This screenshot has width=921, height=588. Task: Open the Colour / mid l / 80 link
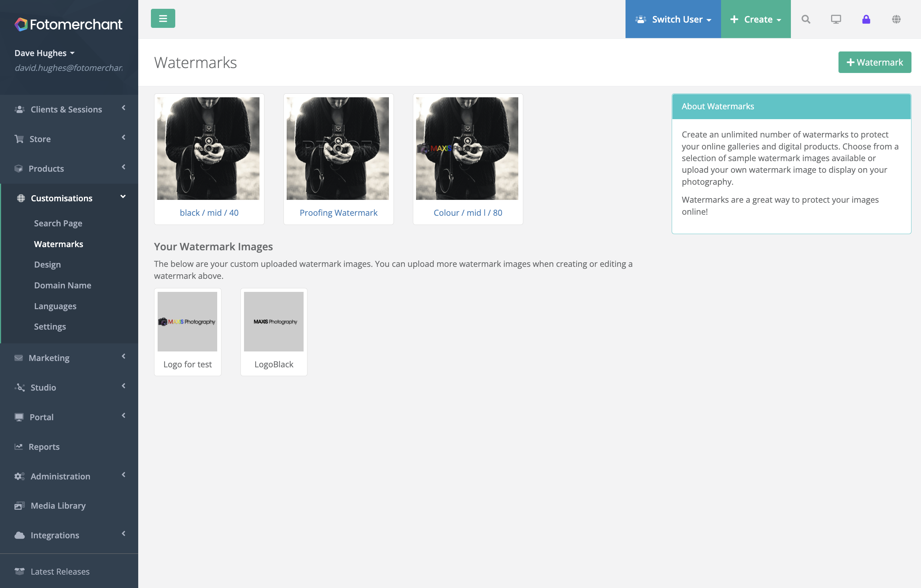pyautogui.click(x=468, y=213)
